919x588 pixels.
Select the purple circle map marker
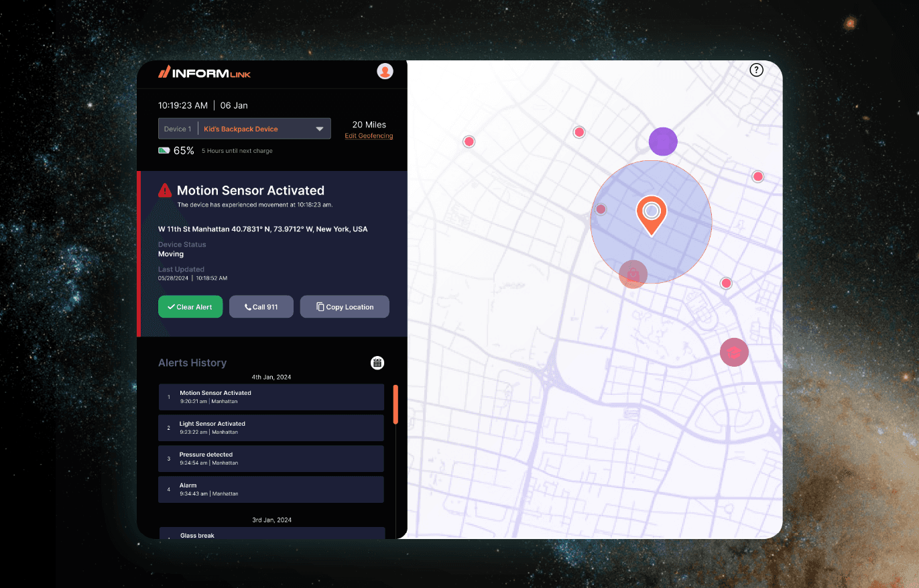click(x=663, y=141)
